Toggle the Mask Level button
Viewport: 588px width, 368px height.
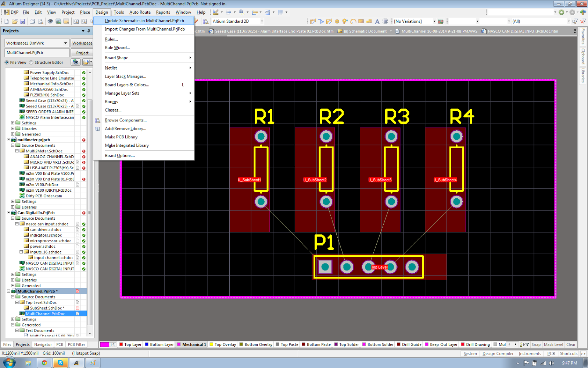[x=553, y=344]
